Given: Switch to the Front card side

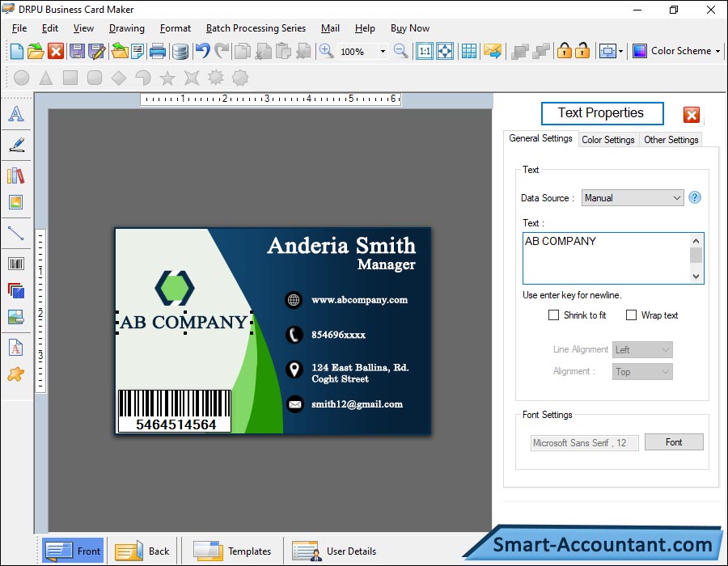Looking at the screenshot, I should (73, 551).
